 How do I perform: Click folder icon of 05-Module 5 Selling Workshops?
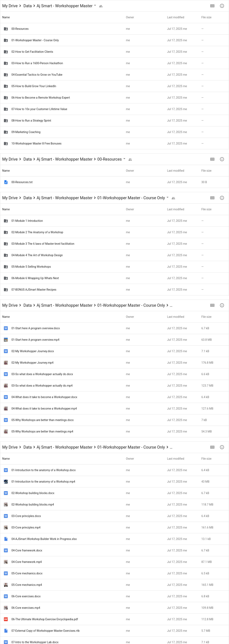(6, 267)
